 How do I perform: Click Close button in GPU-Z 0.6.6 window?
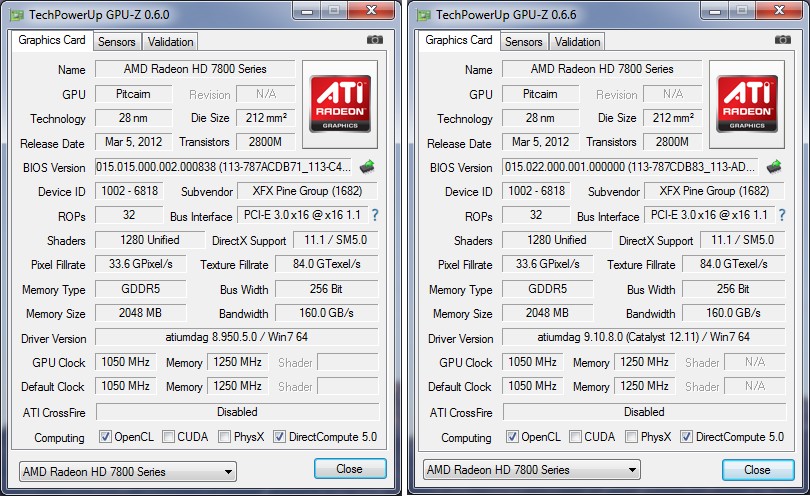[x=758, y=470]
